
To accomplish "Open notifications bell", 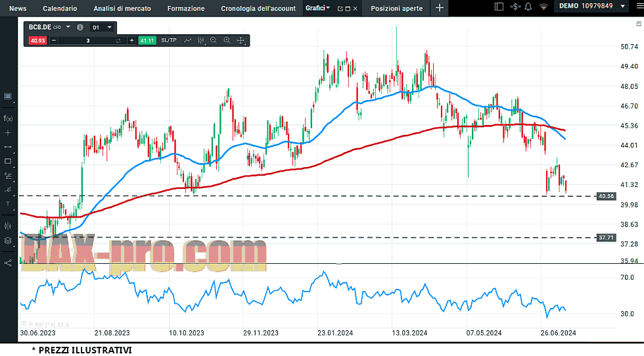I will [x=528, y=7].
